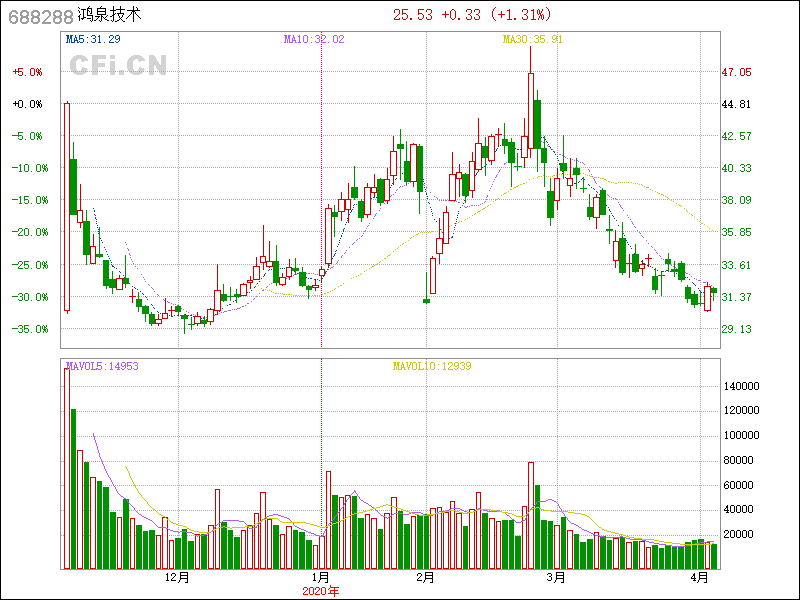Jump to the 12月 date marker
The height and width of the screenshot is (600, 800).
pyautogui.click(x=176, y=577)
